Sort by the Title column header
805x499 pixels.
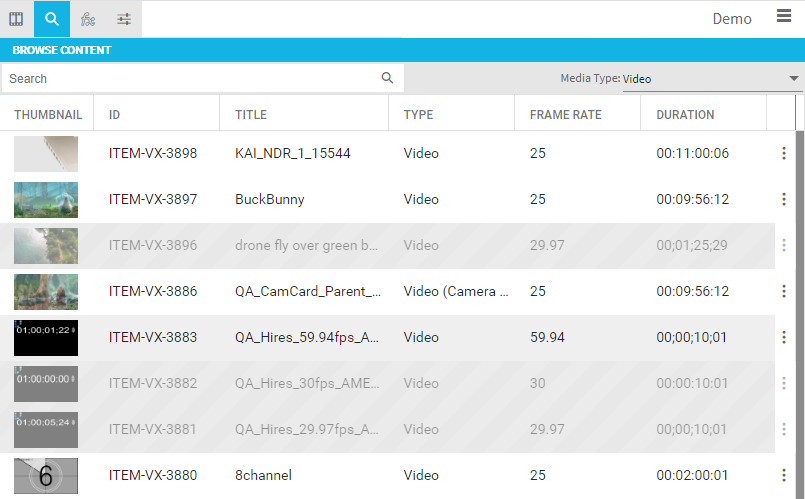coord(251,115)
